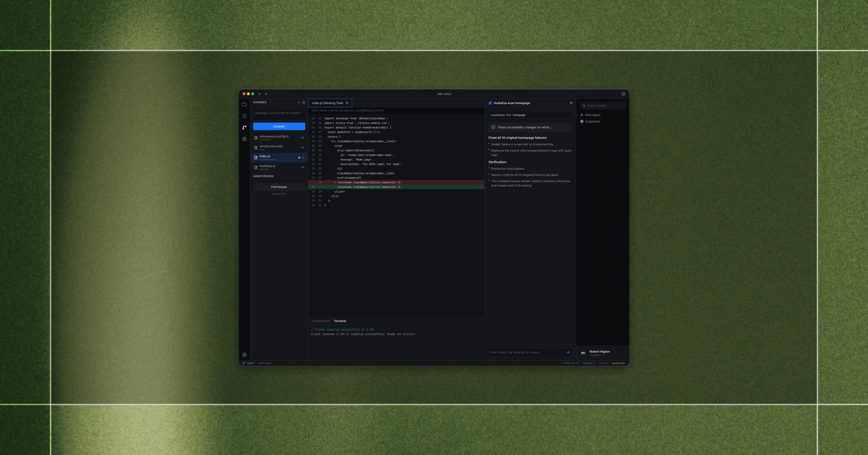Click the main* branch status item
The height and width of the screenshot is (455, 868).
click(x=248, y=363)
